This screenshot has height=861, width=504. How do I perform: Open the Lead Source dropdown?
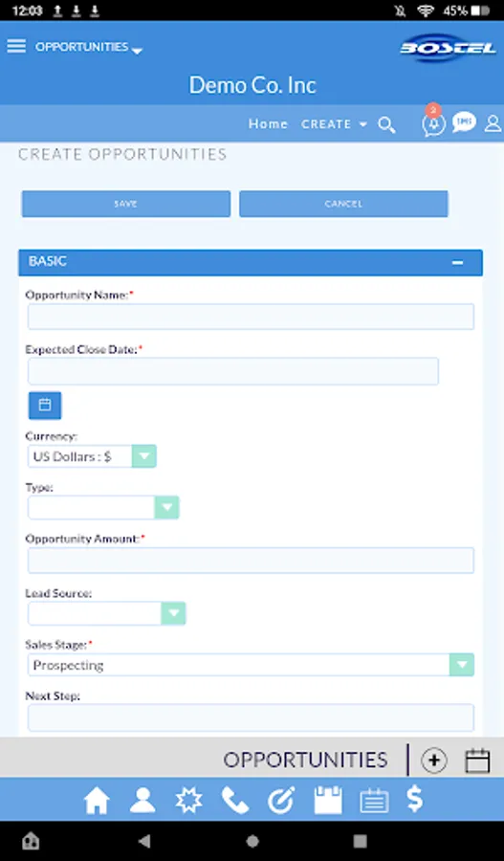pyautogui.click(x=107, y=613)
